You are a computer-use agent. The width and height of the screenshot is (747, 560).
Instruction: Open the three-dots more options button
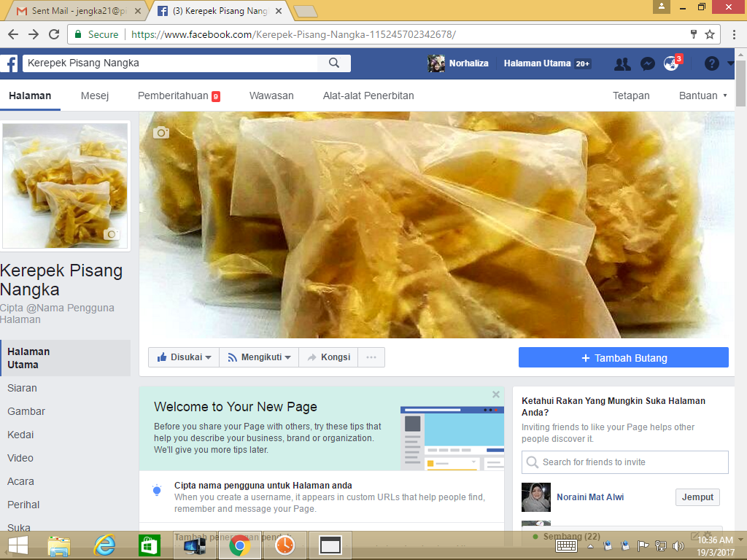coord(371,357)
